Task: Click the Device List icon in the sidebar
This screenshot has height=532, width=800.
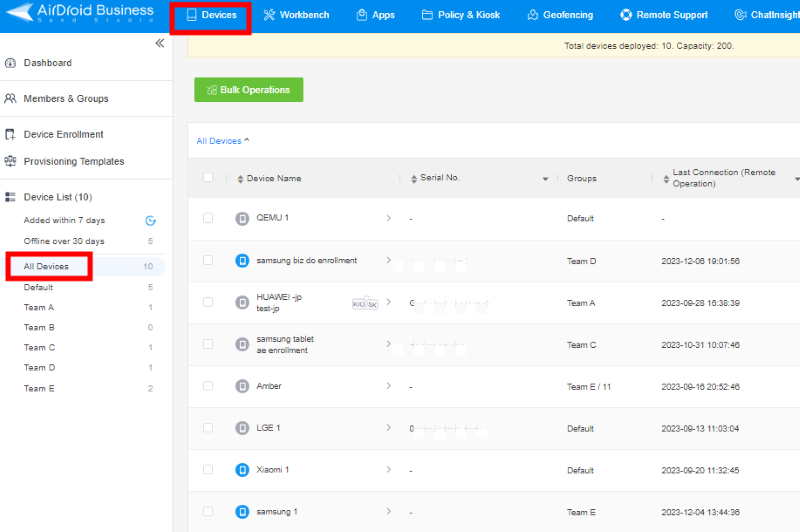Action: pyautogui.click(x=10, y=197)
